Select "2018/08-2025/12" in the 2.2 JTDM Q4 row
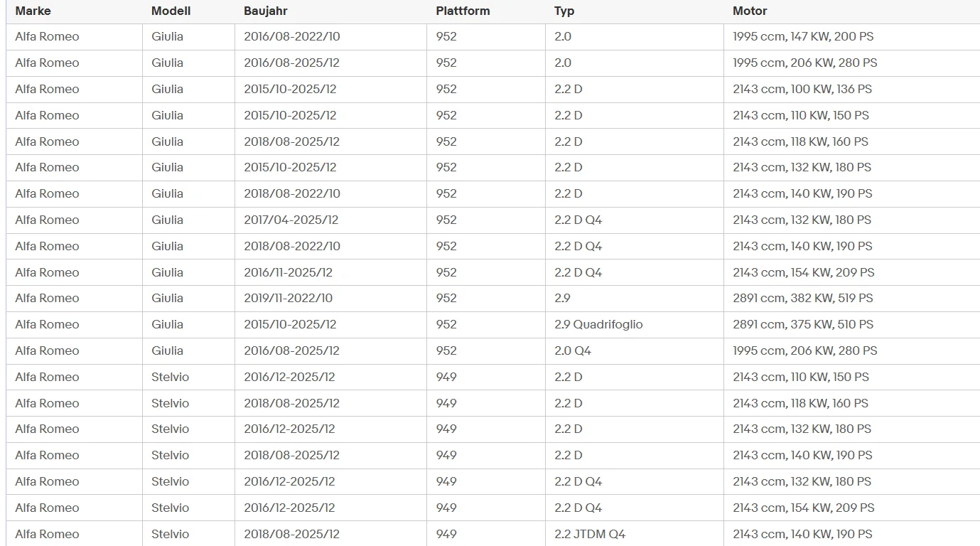 (291, 534)
